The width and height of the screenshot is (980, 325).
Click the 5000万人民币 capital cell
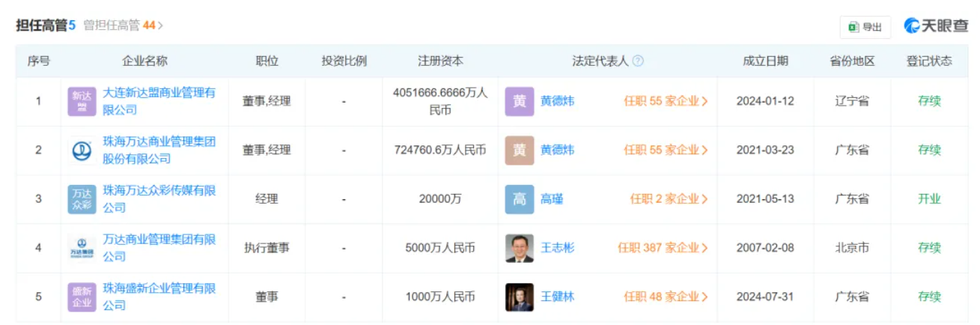pyautogui.click(x=440, y=248)
